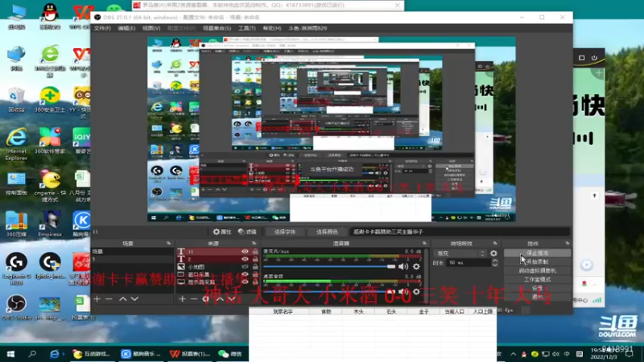
Task: Click the 玩家名字 column header
Action: (x=283, y=311)
